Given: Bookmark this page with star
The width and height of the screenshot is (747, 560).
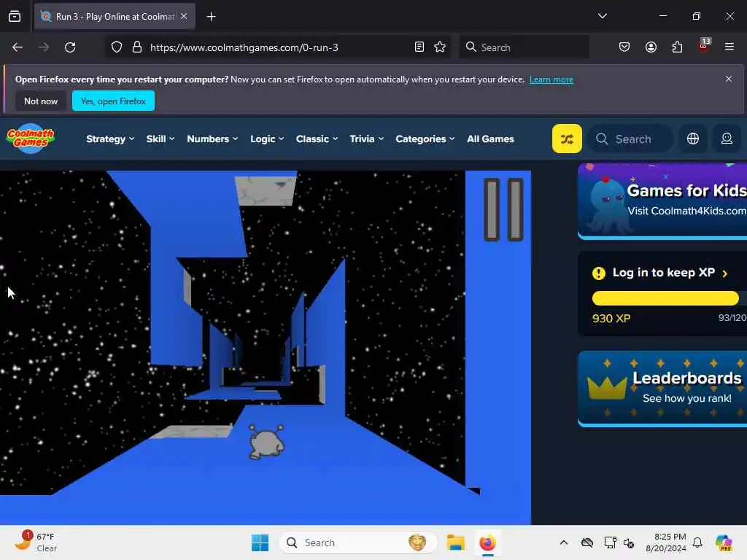Looking at the screenshot, I should pyautogui.click(x=440, y=47).
